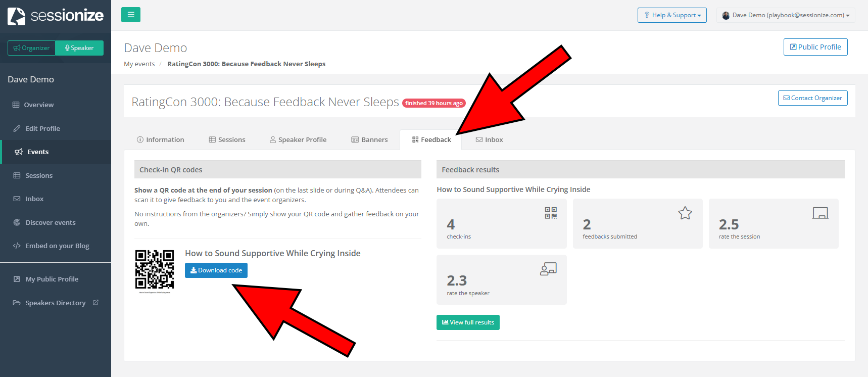Viewport: 868px width, 377px height.
Task: Switch to Speaker mode
Action: 79,48
